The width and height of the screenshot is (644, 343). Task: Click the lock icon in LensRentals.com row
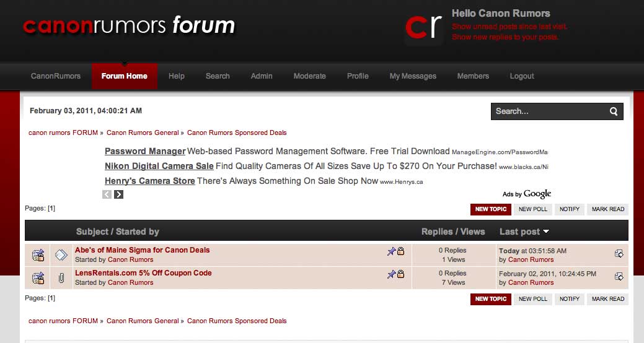(401, 274)
